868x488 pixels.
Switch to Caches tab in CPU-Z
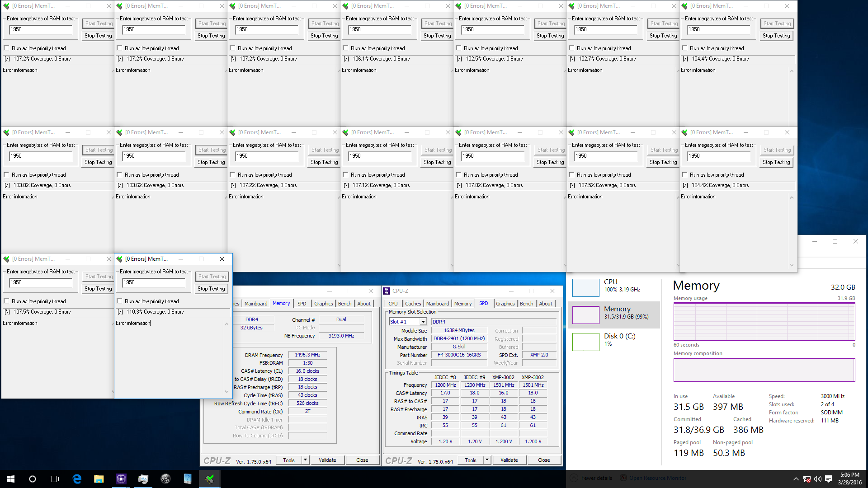413,304
